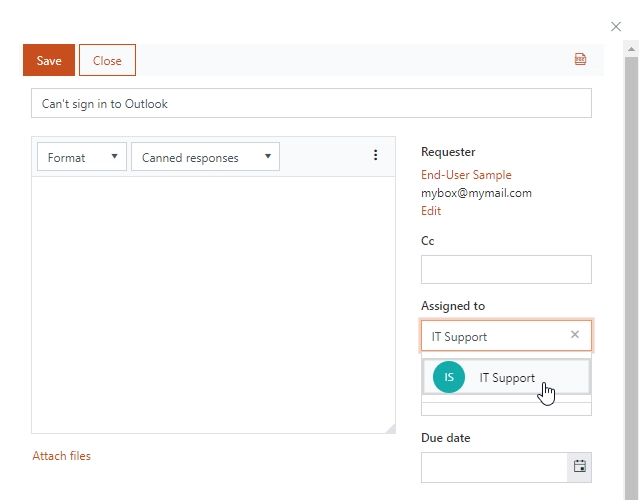Click inside the message body editor

click(213, 305)
